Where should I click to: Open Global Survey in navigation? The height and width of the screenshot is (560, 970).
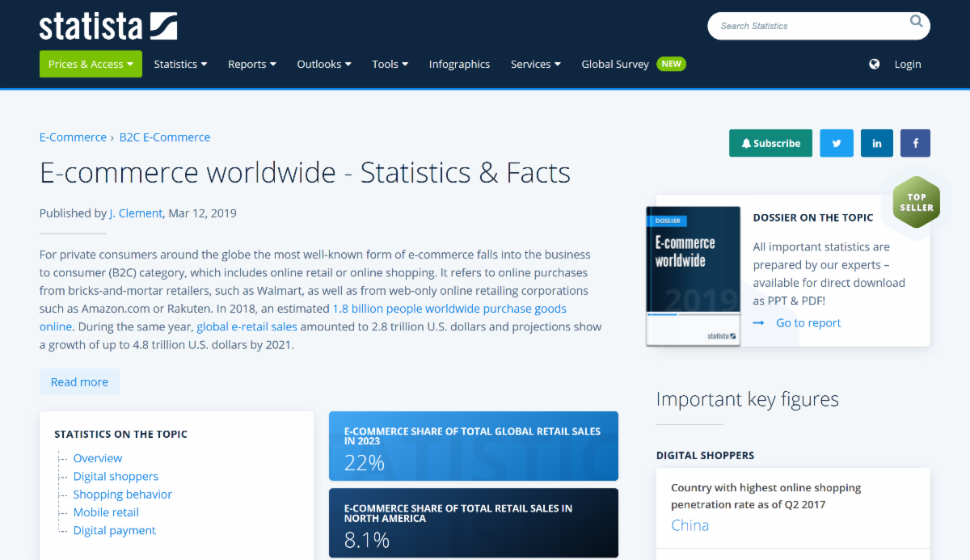[614, 65]
